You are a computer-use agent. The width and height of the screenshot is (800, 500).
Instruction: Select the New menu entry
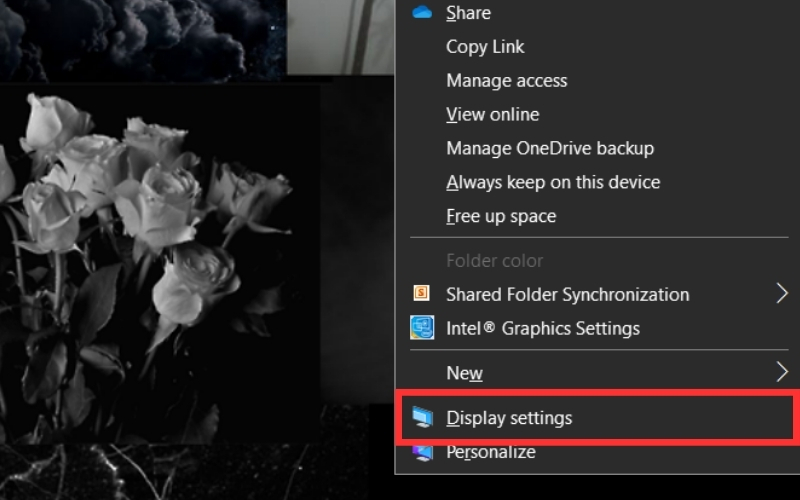(464, 373)
